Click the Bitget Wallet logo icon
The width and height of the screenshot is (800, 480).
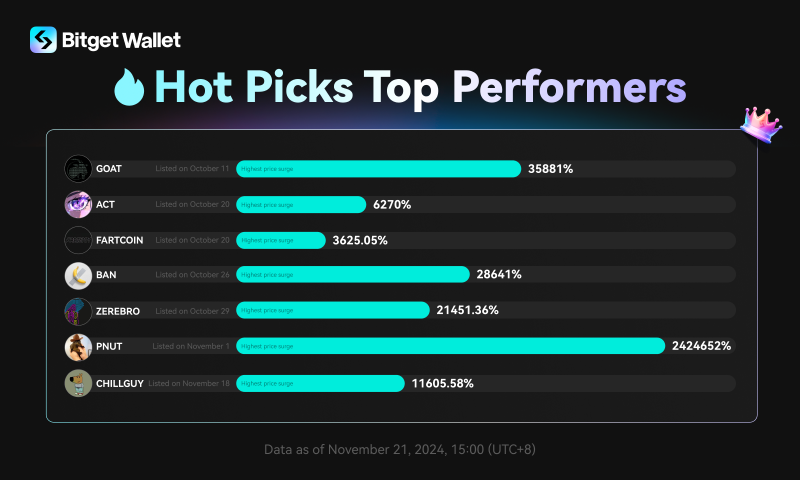tap(43, 40)
